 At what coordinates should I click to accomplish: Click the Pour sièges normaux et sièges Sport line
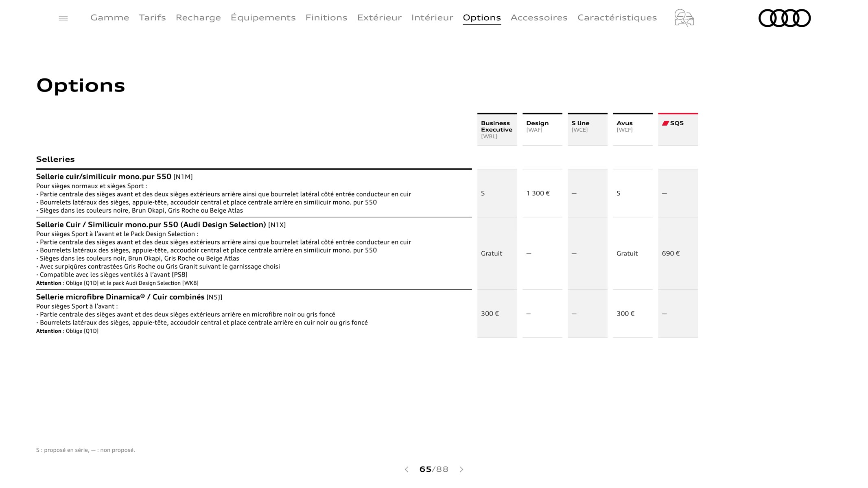[x=92, y=186]
